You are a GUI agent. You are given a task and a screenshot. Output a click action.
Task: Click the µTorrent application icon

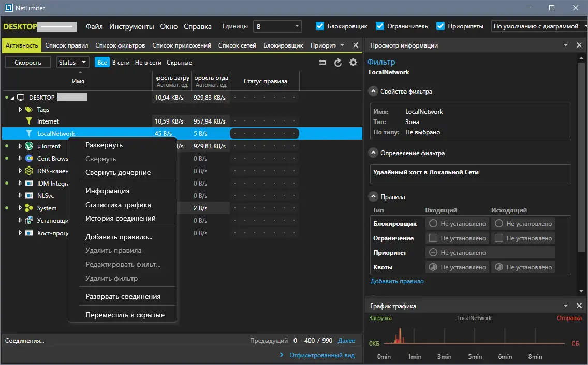pos(29,146)
